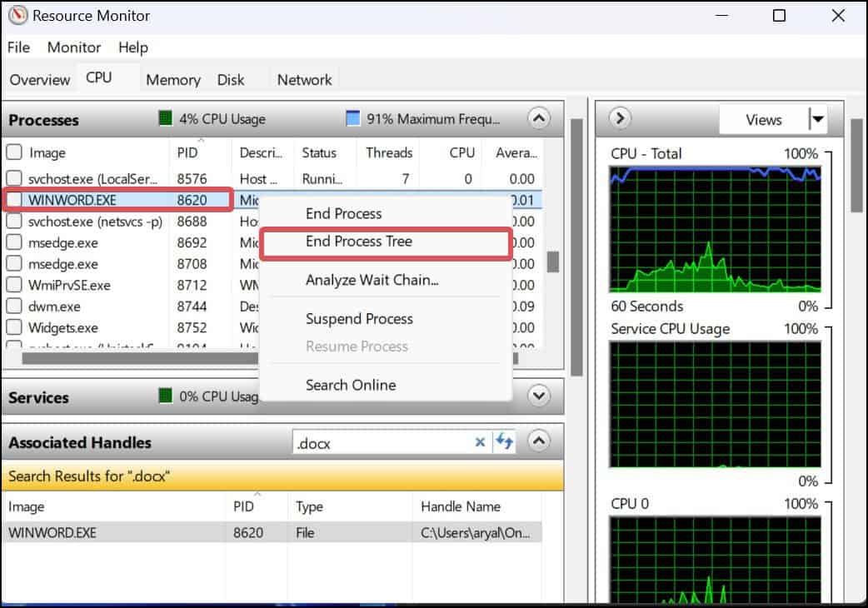Viewport: 868px width, 608px height.
Task: Click the green 4% CPU Usage indicator
Action: [165, 118]
